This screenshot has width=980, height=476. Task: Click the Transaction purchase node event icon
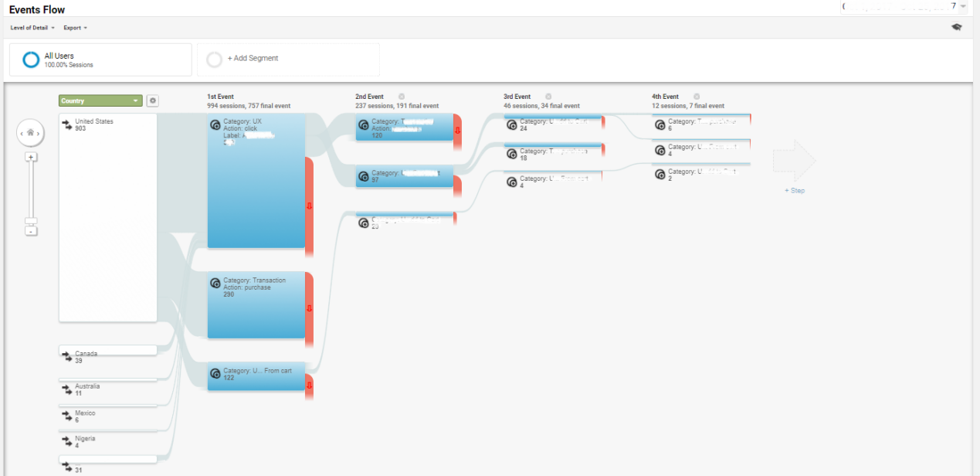click(x=215, y=284)
